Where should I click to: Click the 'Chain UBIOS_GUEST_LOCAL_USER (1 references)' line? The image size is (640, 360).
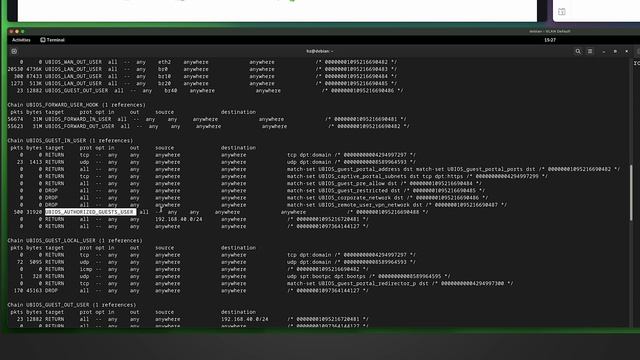pos(75,240)
